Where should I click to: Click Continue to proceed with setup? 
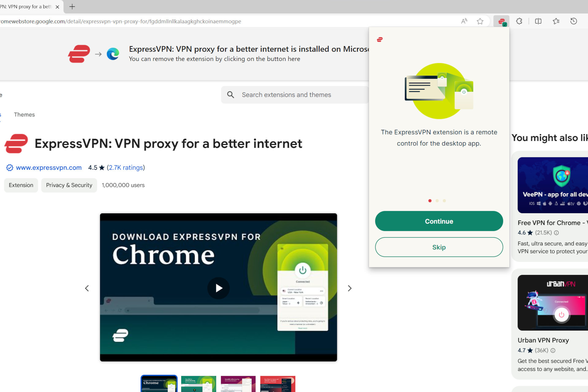[x=439, y=221]
